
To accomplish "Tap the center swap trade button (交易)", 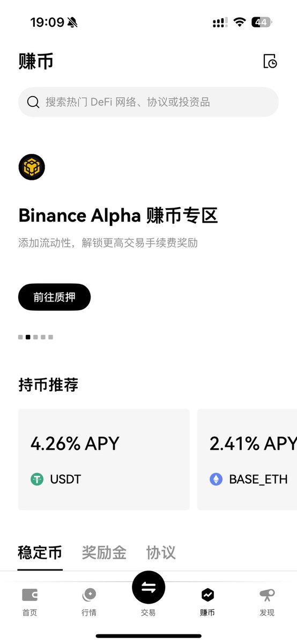I will tap(148, 588).
